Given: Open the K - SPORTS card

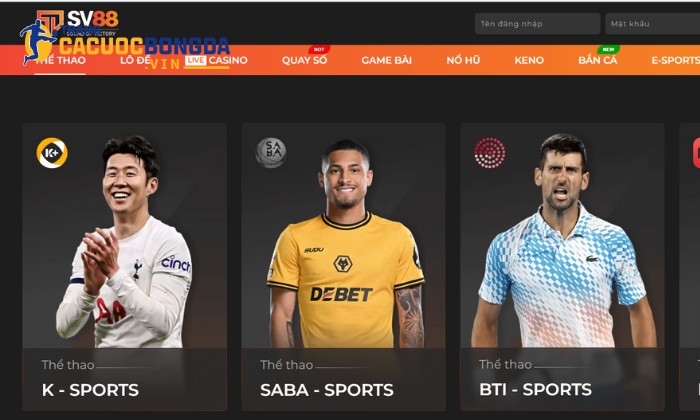Looking at the screenshot, I should [125, 267].
